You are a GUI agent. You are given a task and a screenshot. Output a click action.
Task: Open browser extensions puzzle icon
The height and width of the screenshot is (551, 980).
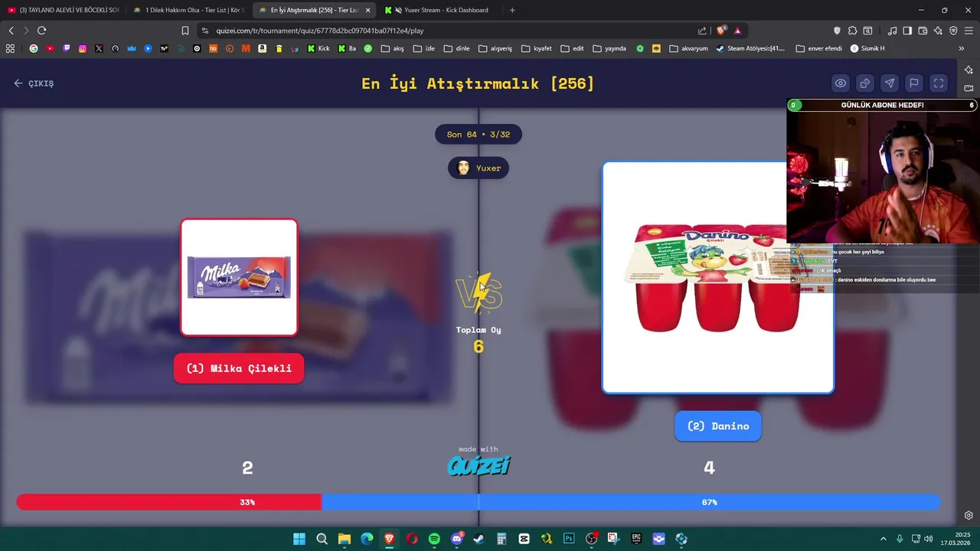(852, 31)
